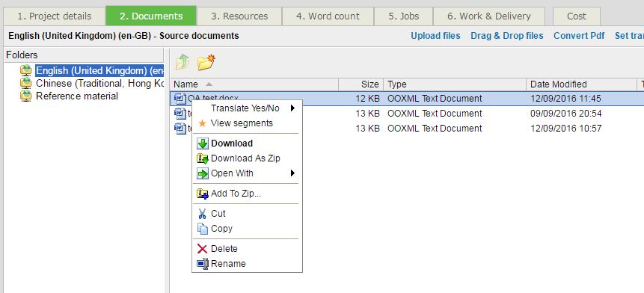
Task: Click the Download As Zip icon
Action: pos(203,158)
